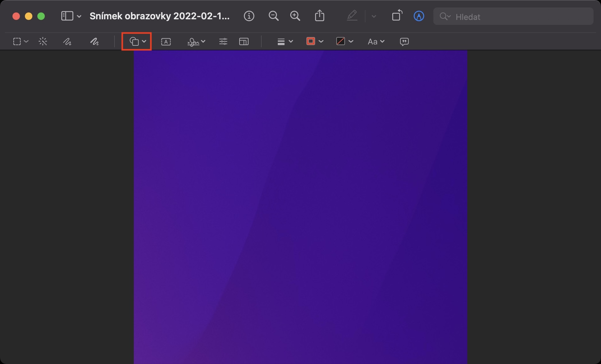Open the Share icon
601x364 pixels.
coord(319,16)
